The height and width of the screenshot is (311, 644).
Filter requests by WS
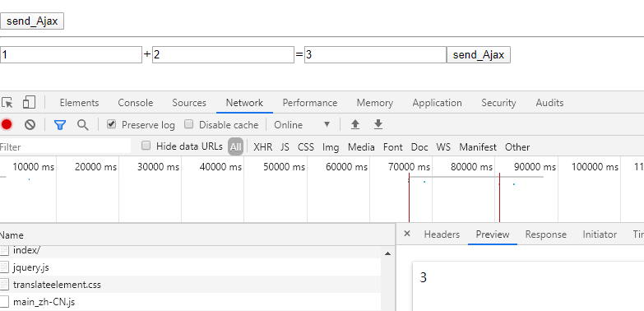(443, 147)
